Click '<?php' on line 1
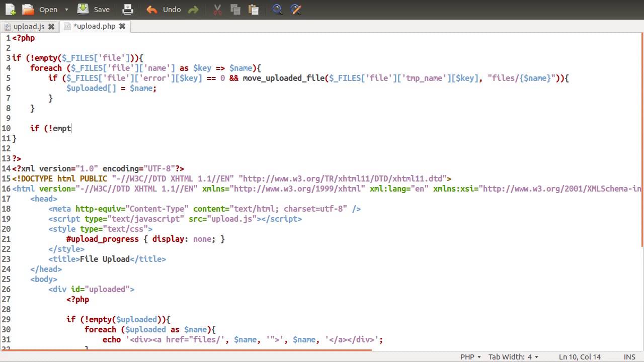Viewport: 644px width, 362px height. (24, 38)
